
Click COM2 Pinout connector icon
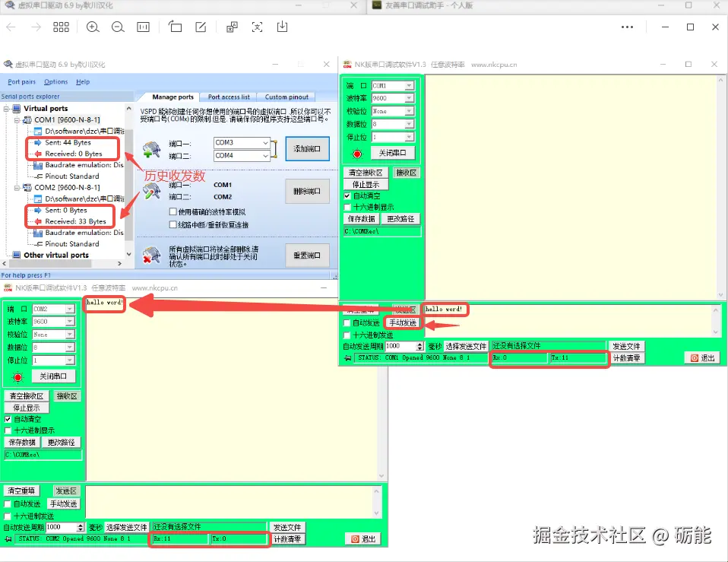click(39, 244)
